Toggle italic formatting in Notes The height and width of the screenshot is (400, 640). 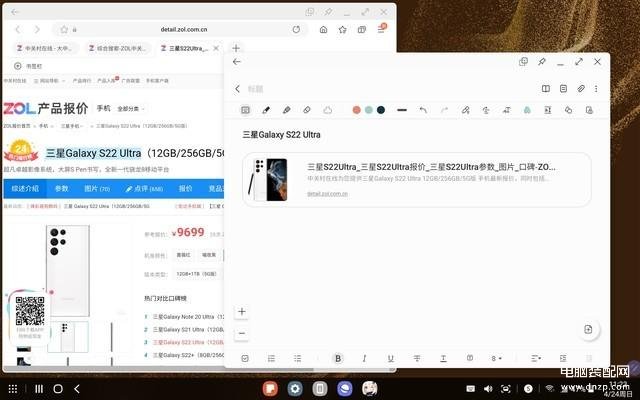[x=364, y=358]
